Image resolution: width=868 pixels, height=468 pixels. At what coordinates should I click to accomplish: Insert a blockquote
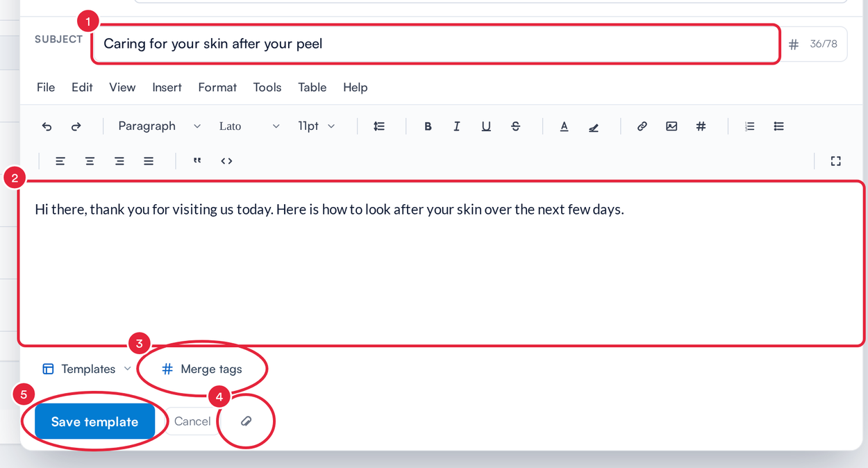coord(197,161)
